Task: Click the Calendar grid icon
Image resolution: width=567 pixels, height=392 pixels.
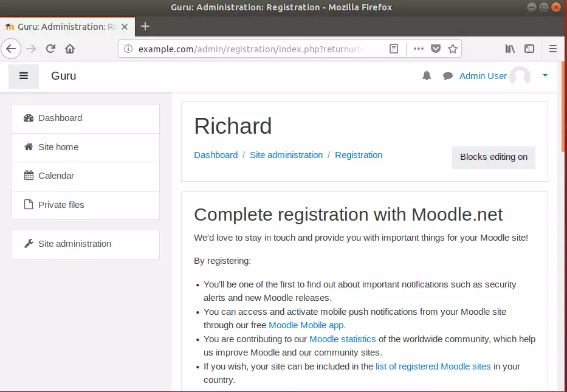Action: click(29, 176)
